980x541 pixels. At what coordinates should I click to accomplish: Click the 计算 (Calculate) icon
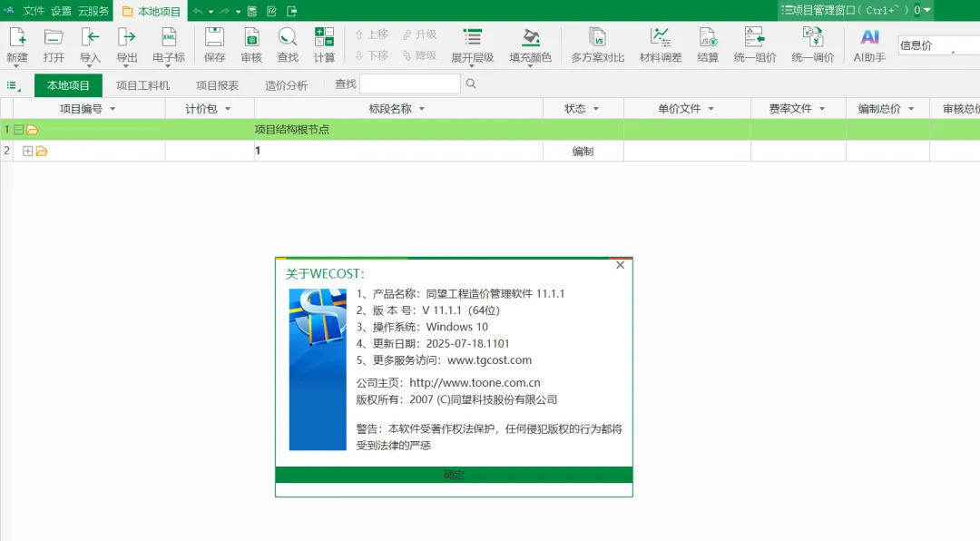tap(324, 37)
